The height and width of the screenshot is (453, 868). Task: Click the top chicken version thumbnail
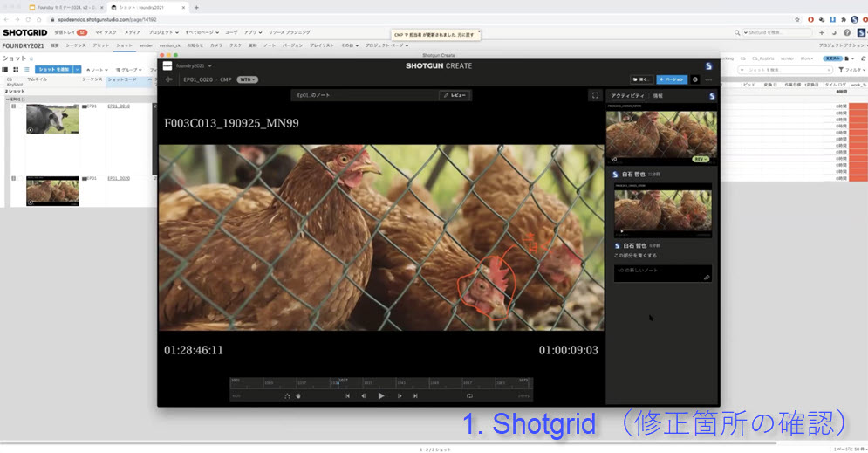coord(661,134)
